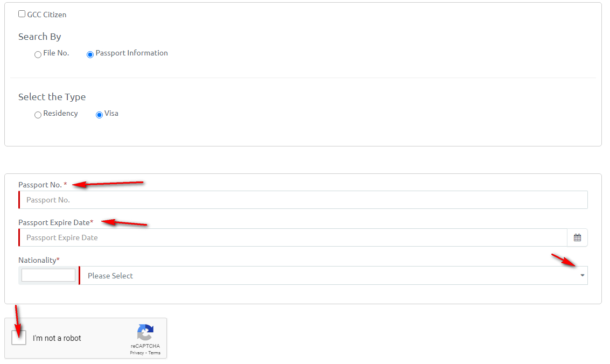The width and height of the screenshot is (610, 364).
Task: Enable the GCC Citizen checkbox
Action: 22,14
